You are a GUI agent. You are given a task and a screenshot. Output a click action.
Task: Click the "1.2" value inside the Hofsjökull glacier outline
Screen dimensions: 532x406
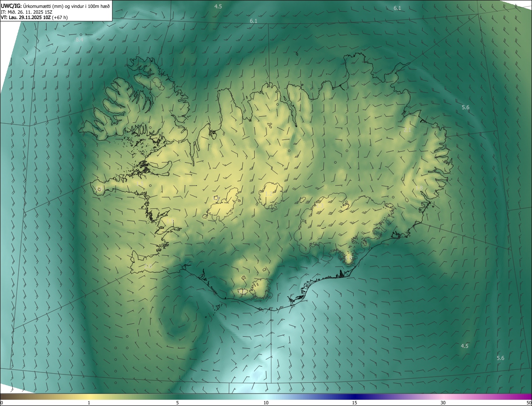click(268, 194)
